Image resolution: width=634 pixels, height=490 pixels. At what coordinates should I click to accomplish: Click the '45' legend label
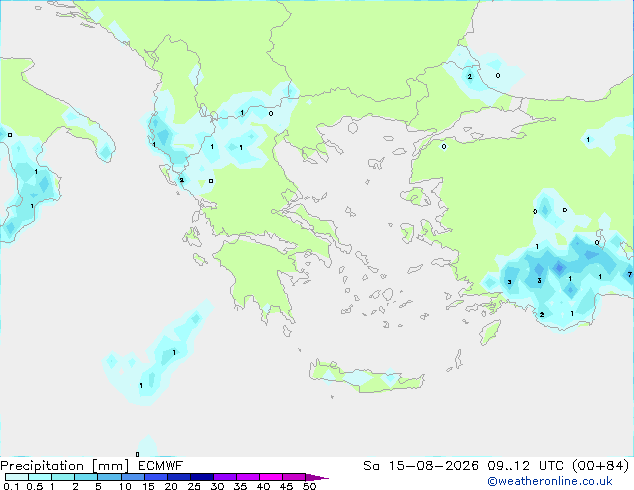[x=286, y=486]
